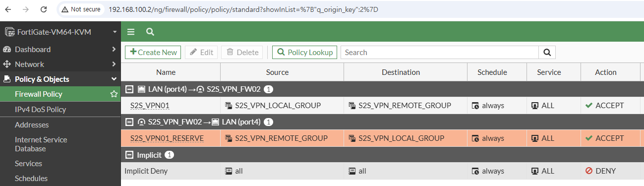Sort by the Name column header
The image size is (644, 186).
click(166, 72)
